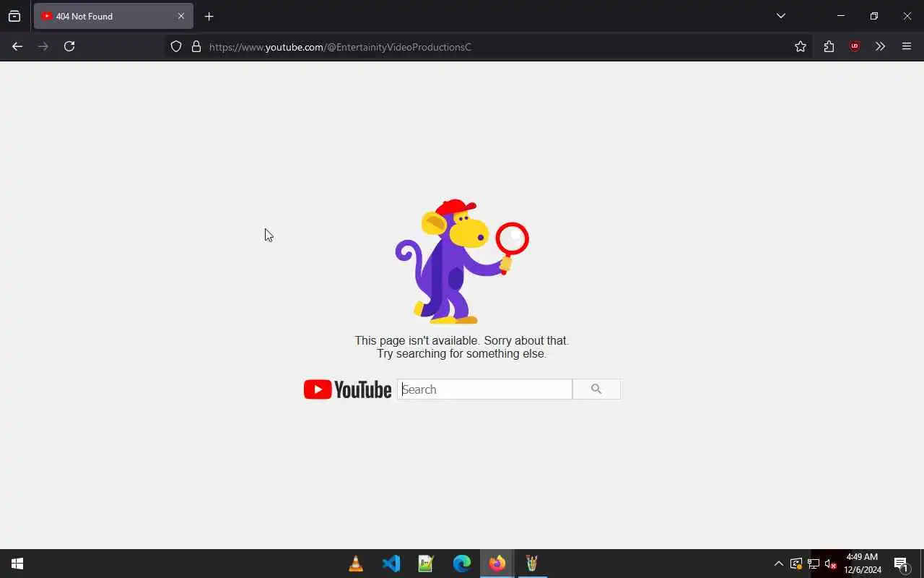The height and width of the screenshot is (578, 924).
Task: Launch VLC media player from taskbar
Action: (356, 564)
